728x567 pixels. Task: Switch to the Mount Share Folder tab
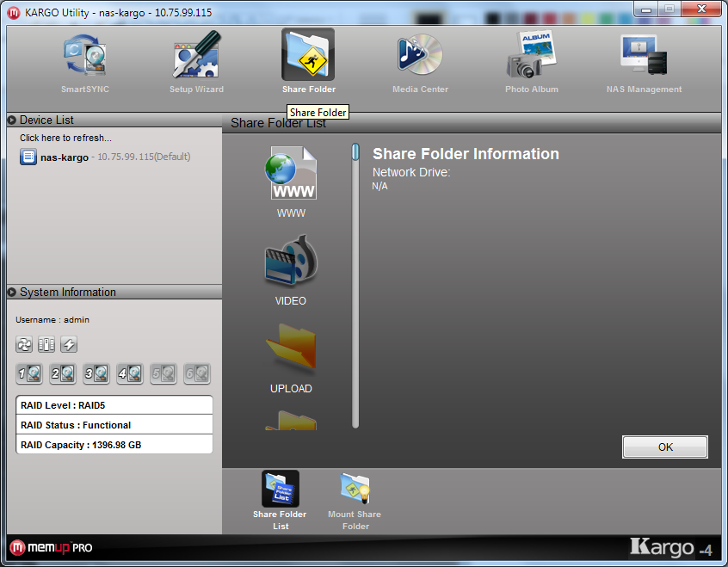pyautogui.click(x=355, y=501)
